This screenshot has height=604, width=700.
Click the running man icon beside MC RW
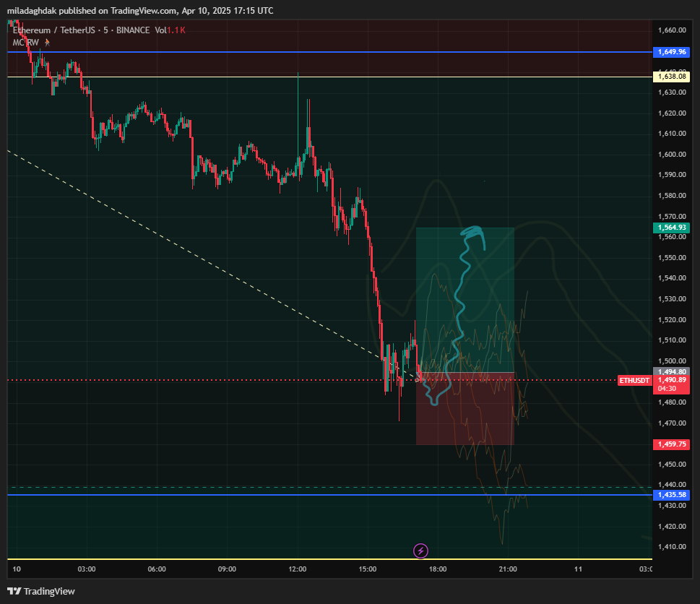(x=47, y=43)
